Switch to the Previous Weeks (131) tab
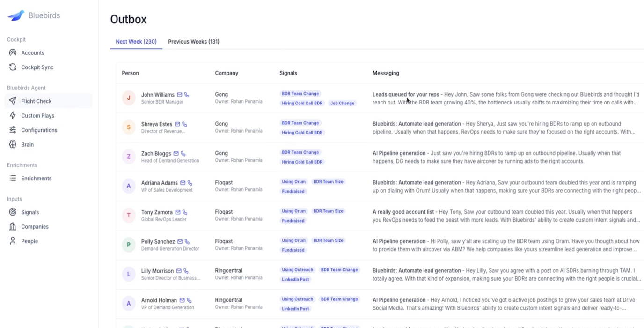This screenshot has width=644, height=328. [x=193, y=42]
